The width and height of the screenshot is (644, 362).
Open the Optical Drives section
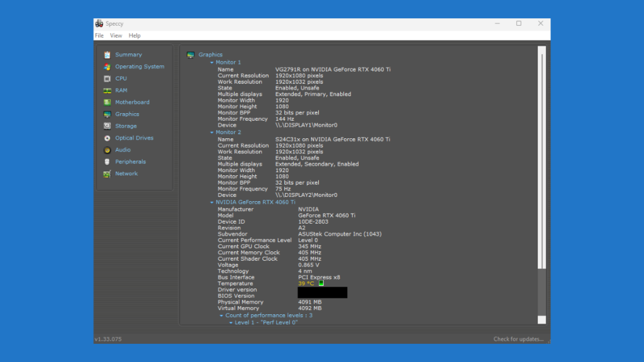[135, 138]
